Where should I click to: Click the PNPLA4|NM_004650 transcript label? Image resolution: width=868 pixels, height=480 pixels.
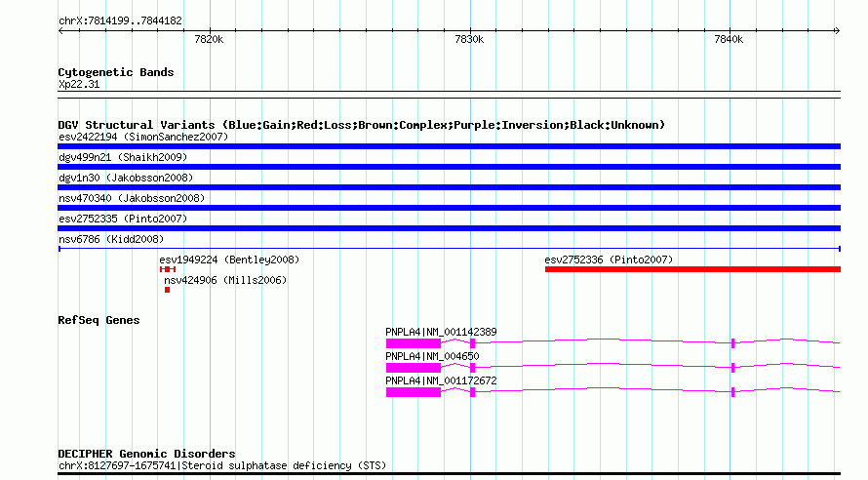click(x=432, y=356)
